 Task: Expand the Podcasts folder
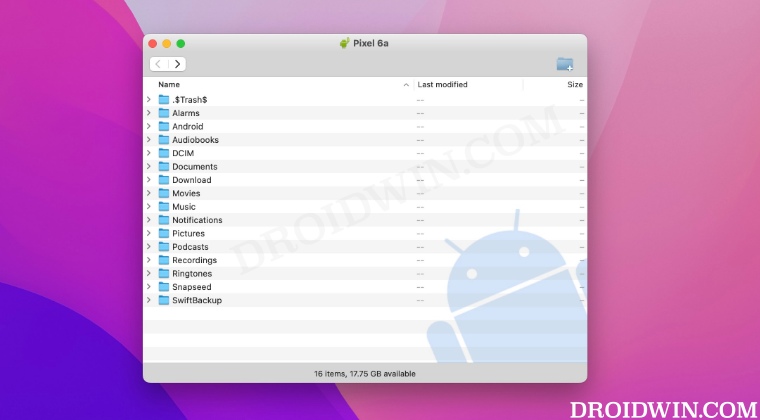pos(149,247)
